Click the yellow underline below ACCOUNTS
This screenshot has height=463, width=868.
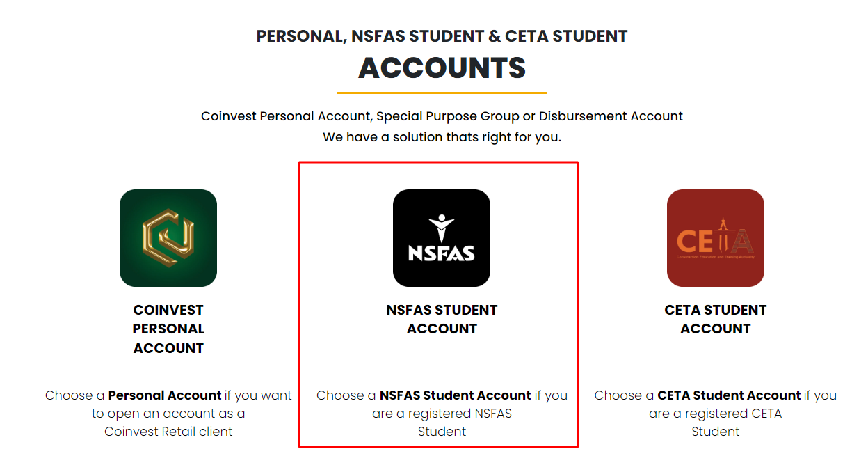pos(441,91)
